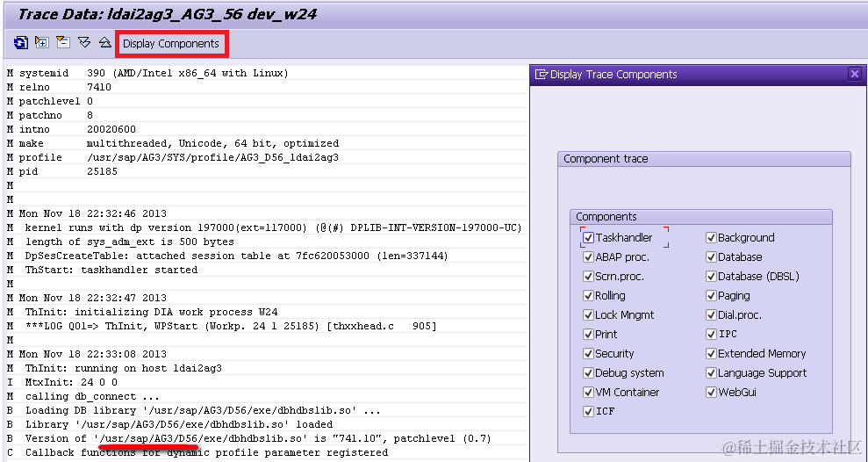Click the 'Components' group box header

click(701, 217)
